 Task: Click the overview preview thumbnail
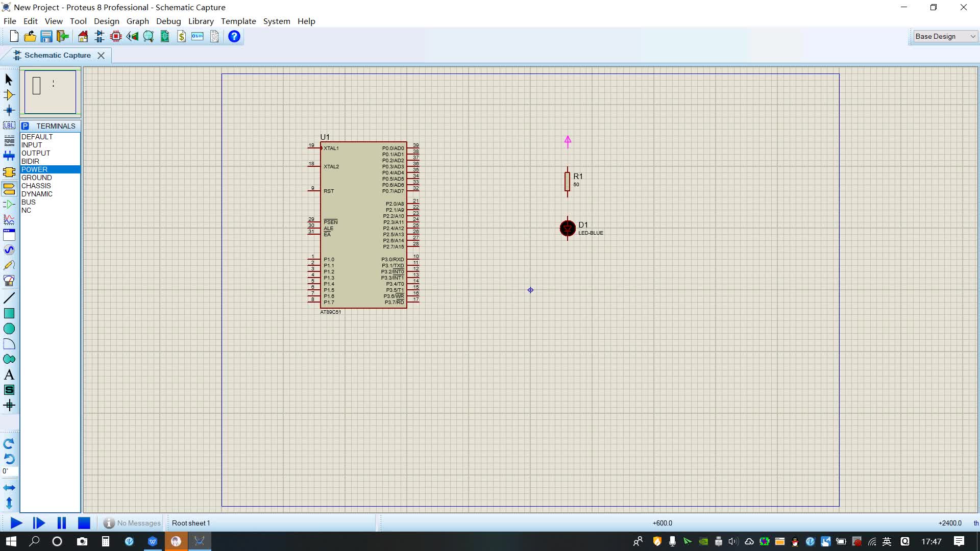pos(50,92)
